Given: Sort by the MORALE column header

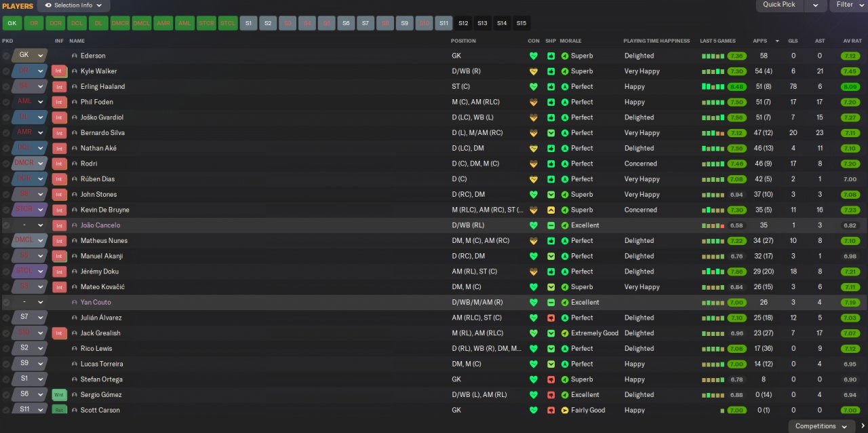Looking at the screenshot, I should [x=571, y=41].
